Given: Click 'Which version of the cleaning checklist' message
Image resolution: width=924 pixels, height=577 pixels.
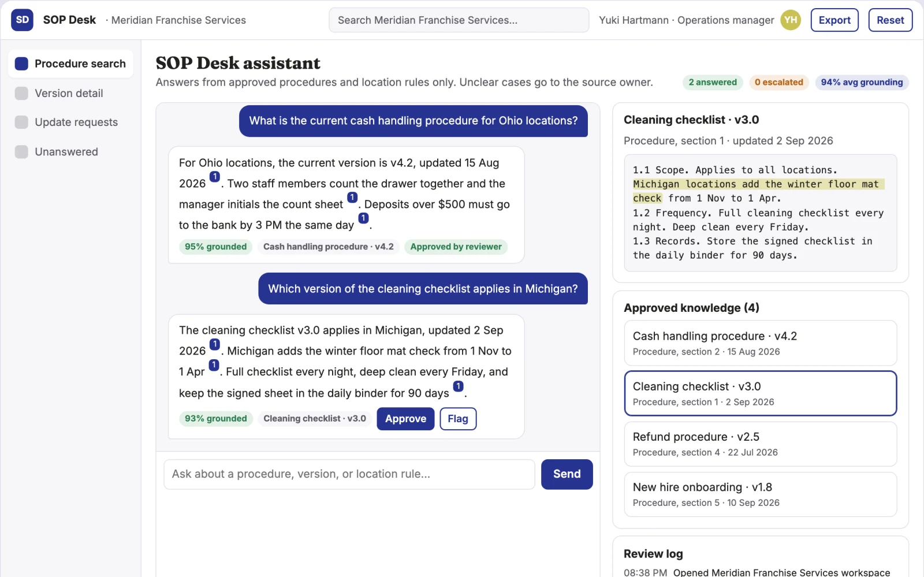Looking at the screenshot, I should [x=423, y=289].
